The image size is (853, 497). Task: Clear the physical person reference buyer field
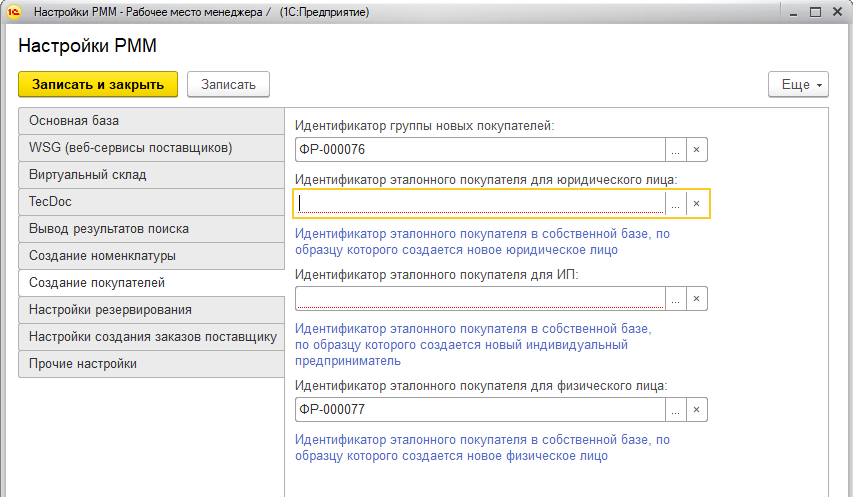(x=697, y=409)
